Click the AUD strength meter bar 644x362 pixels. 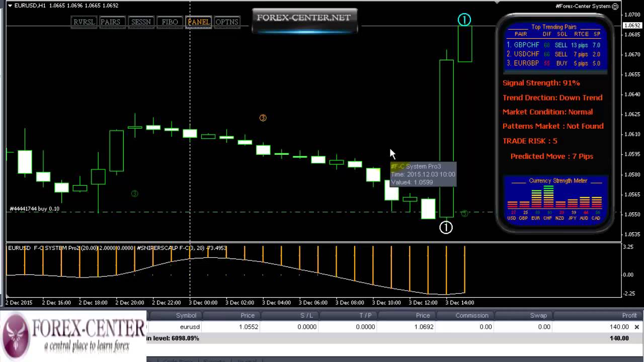point(584,203)
